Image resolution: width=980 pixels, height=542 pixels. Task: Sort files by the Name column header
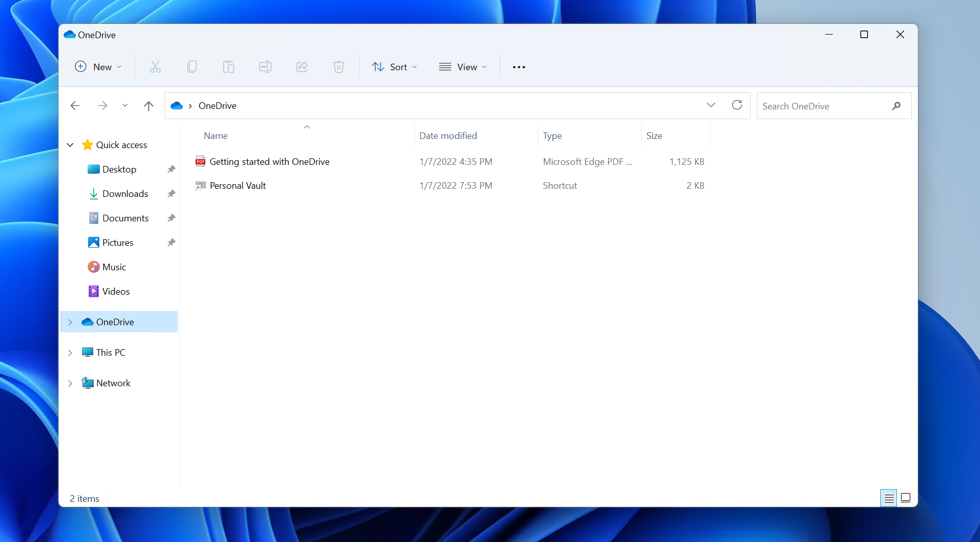215,135
